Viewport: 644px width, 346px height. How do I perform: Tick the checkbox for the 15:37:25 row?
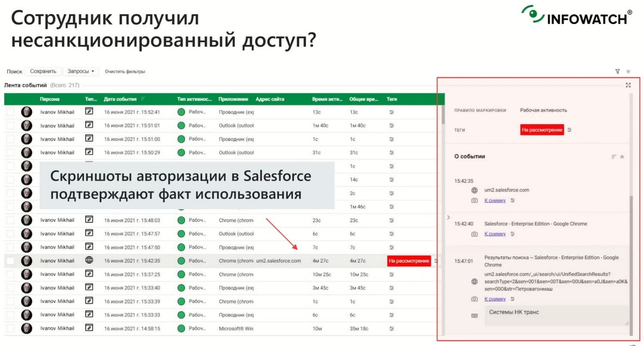[x=10, y=274]
